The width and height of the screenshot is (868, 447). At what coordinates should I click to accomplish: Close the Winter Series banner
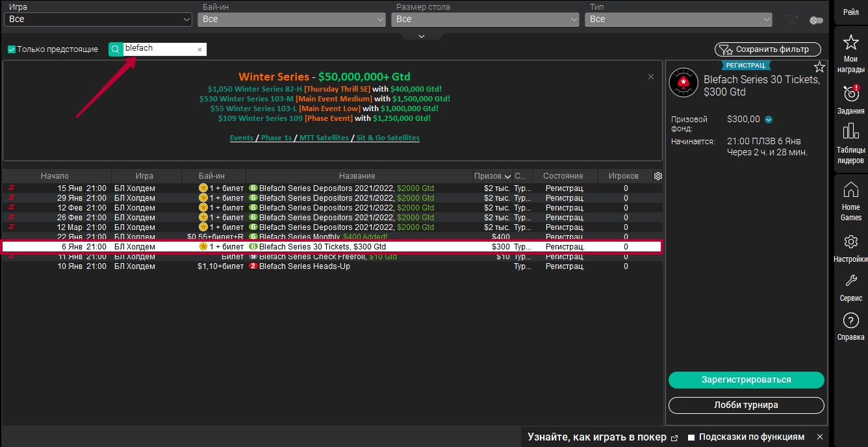651,77
